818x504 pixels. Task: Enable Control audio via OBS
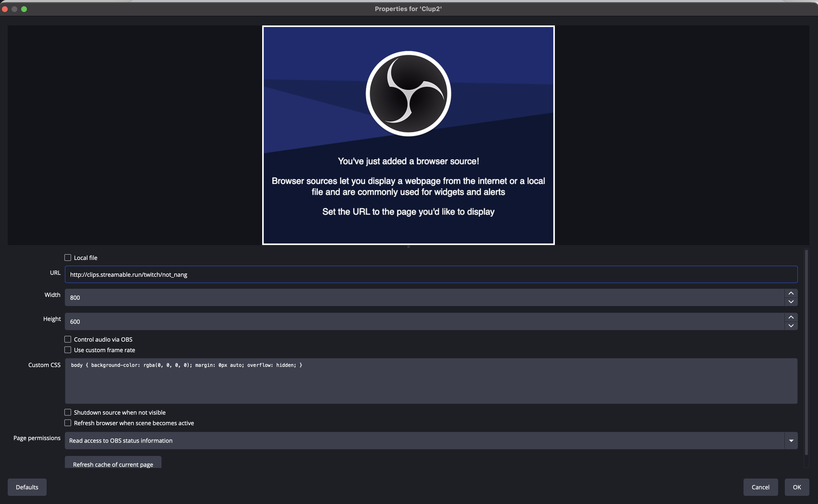[68, 339]
